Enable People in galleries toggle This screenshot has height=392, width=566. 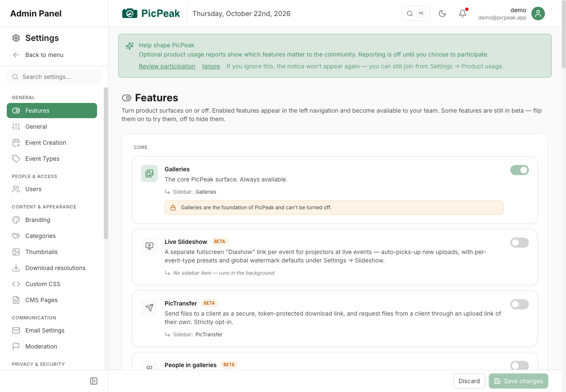520,365
